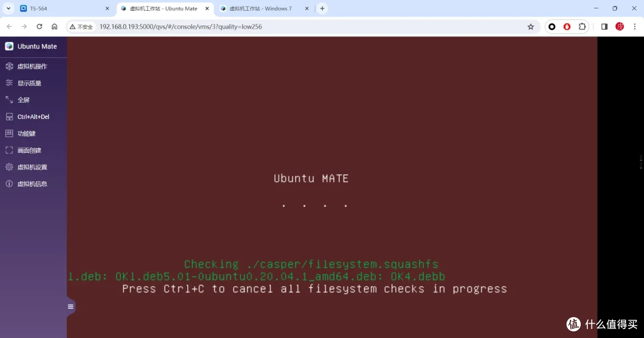
Task: Click the Ubuntu Mate logo icon in the sidebar
Action: [9, 47]
